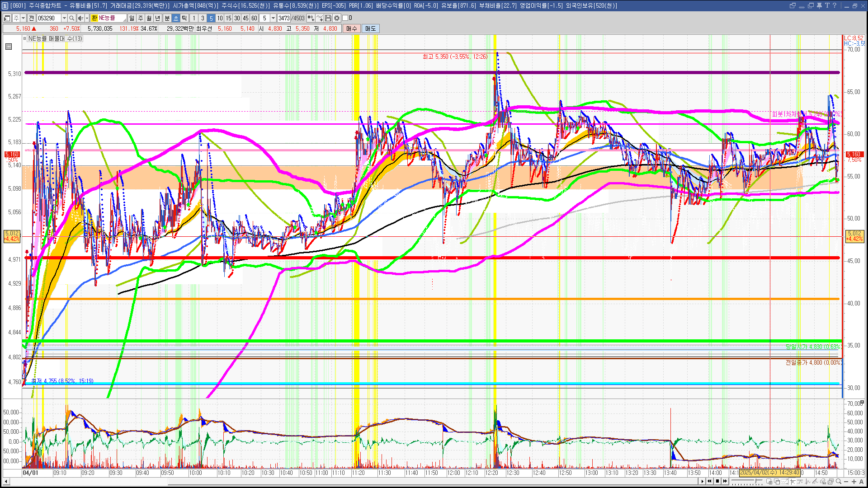This screenshot has height=488, width=868.
Task: Select the 분 (minute) period tab
Action: pos(167,18)
